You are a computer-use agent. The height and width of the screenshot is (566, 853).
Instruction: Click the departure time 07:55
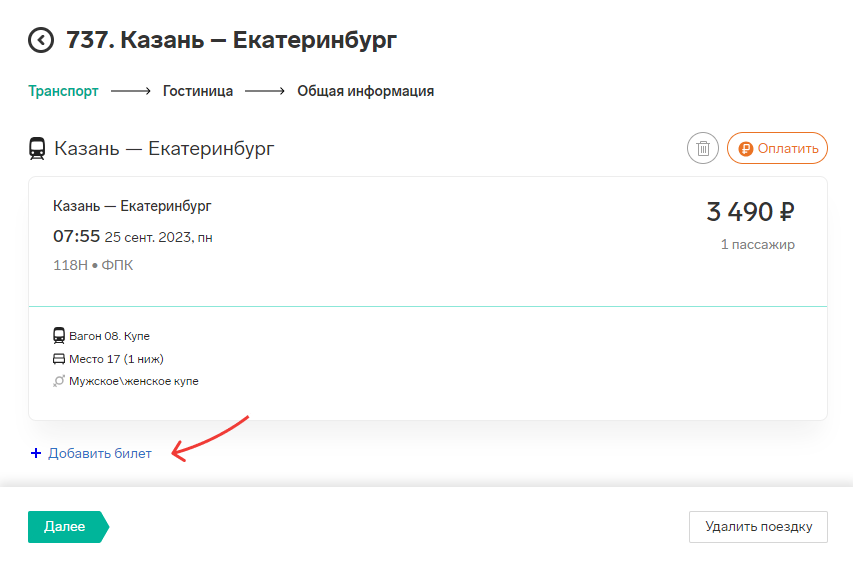(x=77, y=236)
